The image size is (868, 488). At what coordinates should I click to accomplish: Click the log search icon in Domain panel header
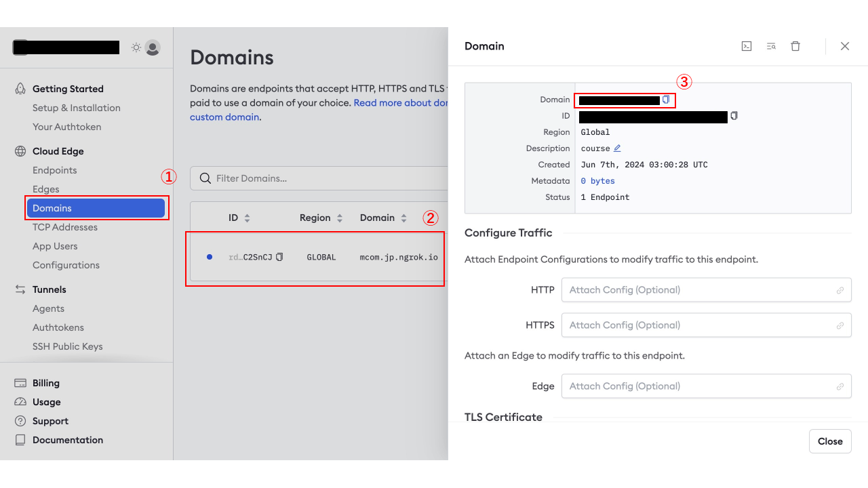click(x=771, y=46)
